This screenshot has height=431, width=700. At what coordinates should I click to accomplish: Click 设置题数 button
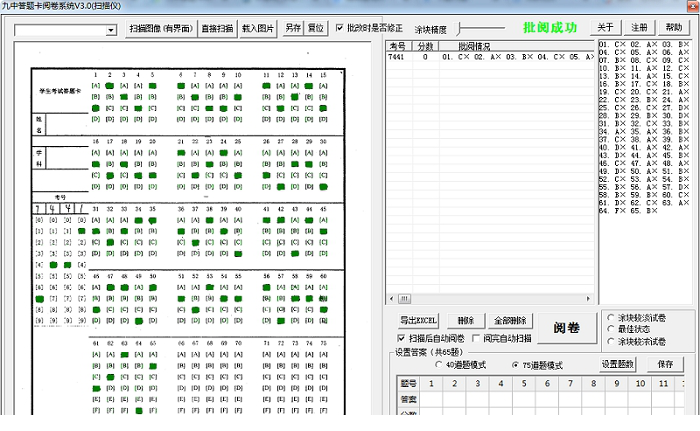point(618,364)
